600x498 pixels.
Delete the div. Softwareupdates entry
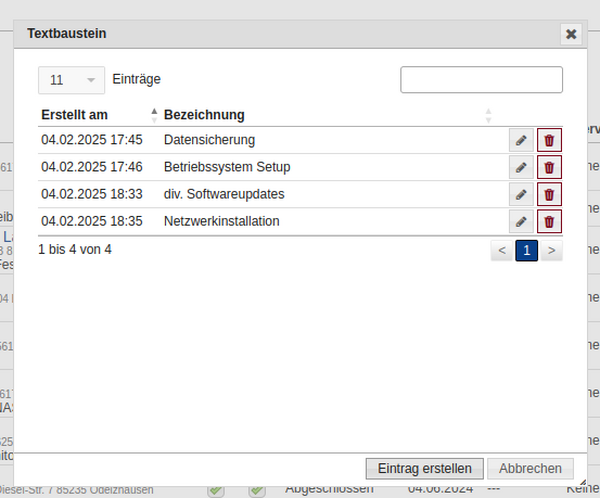549,194
